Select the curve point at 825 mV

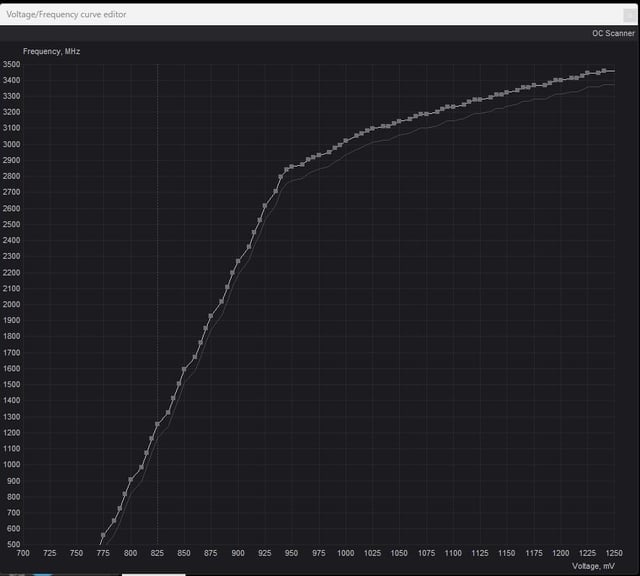pos(158,425)
